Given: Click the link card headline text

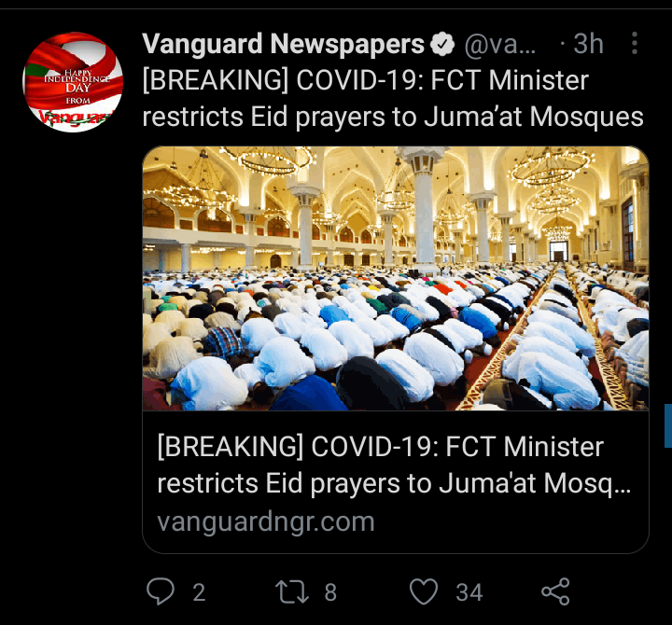Looking at the screenshot, I should (394, 465).
